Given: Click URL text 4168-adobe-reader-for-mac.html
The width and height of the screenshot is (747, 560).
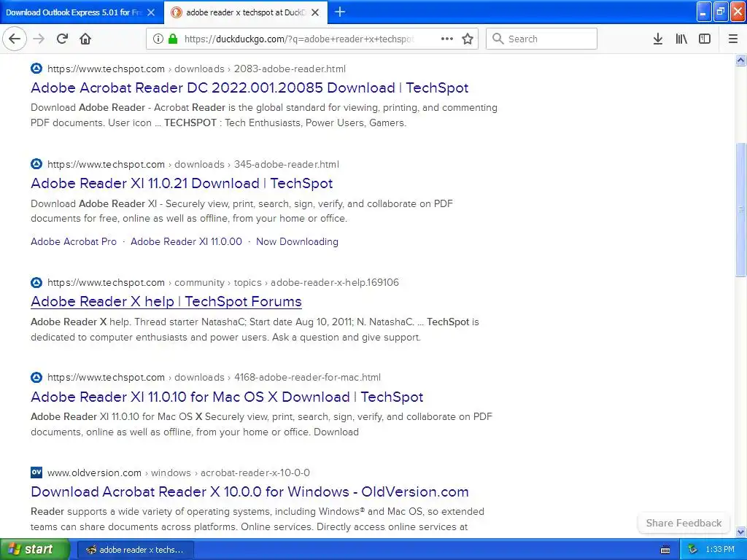Looking at the screenshot, I should pyautogui.click(x=307, y=377).
